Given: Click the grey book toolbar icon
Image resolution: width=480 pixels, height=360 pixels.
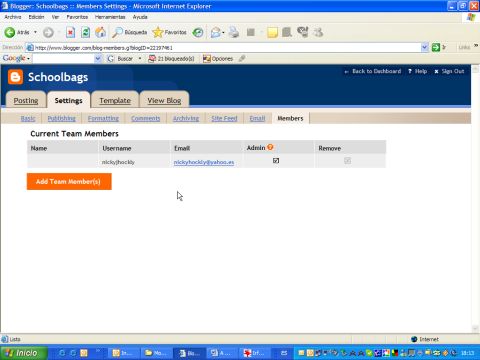Looking at the screenshot, I should (287, 32).
